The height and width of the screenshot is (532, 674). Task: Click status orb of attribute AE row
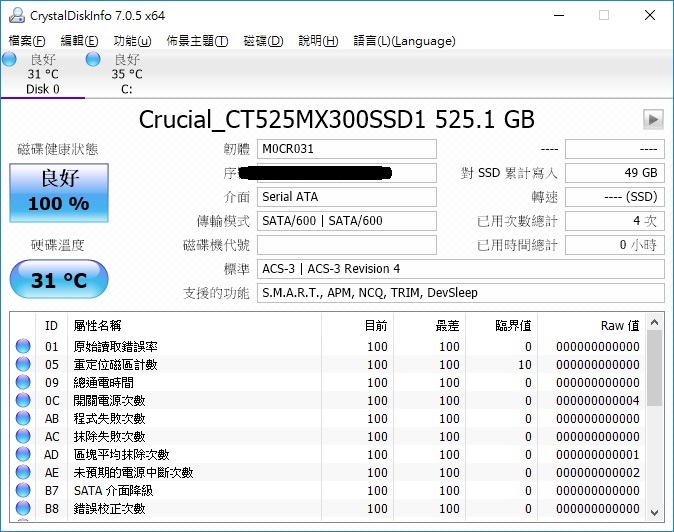(23, 472)
